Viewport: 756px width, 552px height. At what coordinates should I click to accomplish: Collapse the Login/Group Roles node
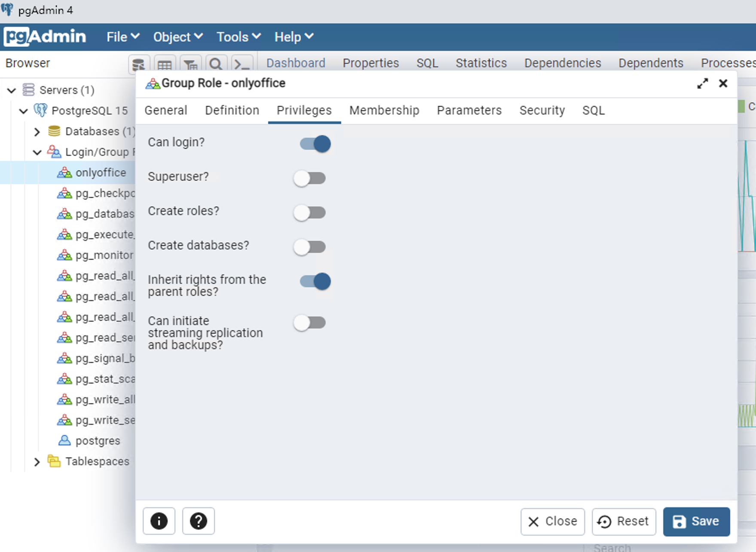(37, 152)
